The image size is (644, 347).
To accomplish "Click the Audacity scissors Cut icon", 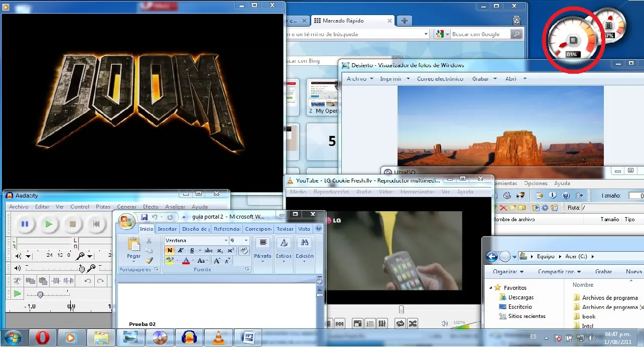I will (x=18, y=281).
